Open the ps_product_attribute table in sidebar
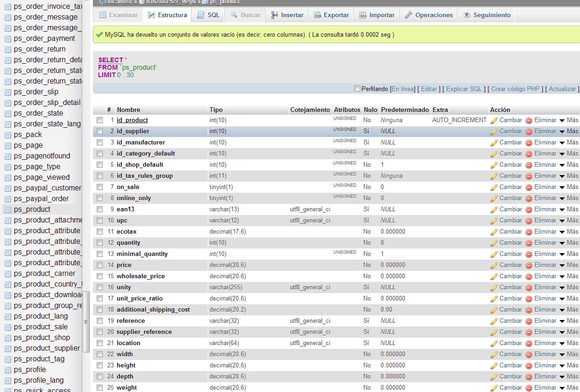Screen dimensions: 580x392 click(47, 231)
